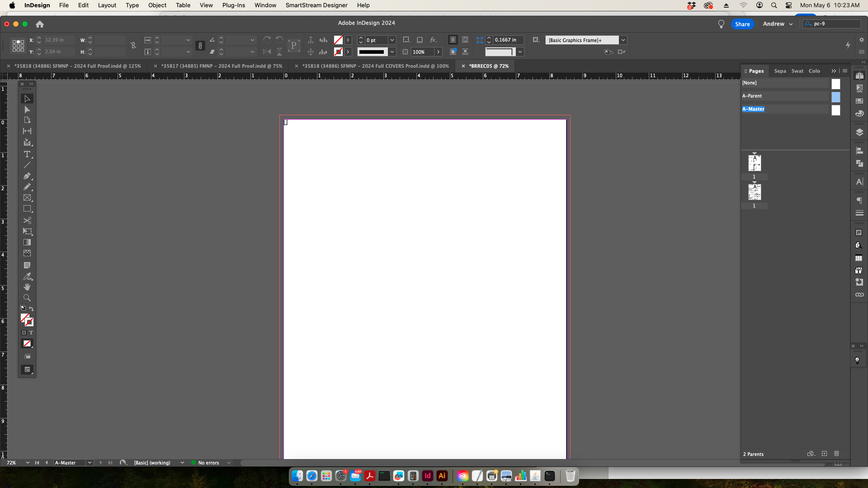Viewport: 868px width, 488px height.
Task: Open the Basic Graphics Frame style dropdown
Action: 623,40
